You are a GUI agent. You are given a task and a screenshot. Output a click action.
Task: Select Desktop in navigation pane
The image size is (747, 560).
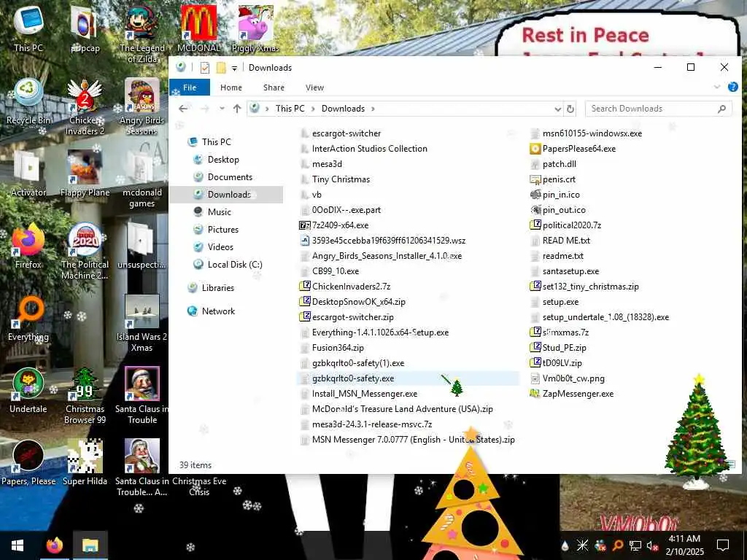pyautogui.click(x=223, y=160)
